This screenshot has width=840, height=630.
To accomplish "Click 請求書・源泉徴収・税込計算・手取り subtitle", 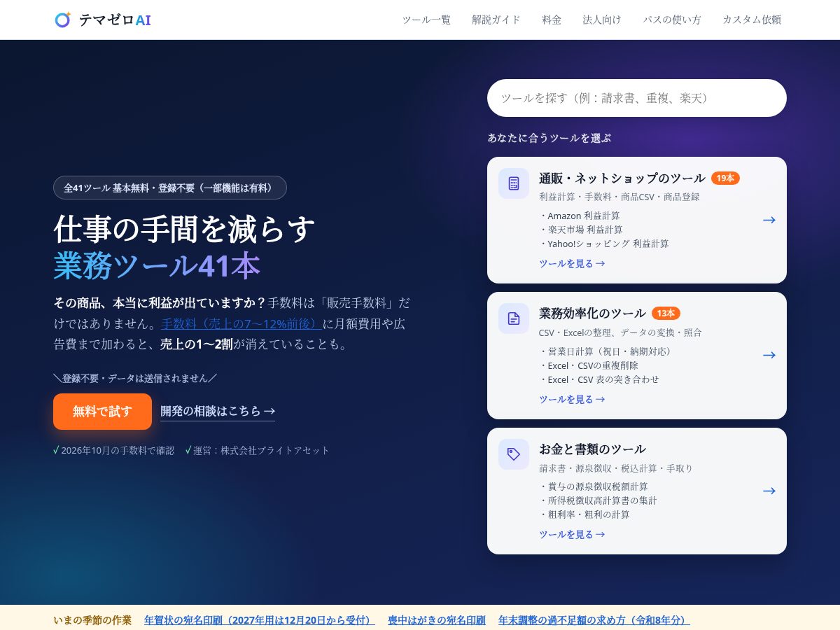I will (616, 468).
